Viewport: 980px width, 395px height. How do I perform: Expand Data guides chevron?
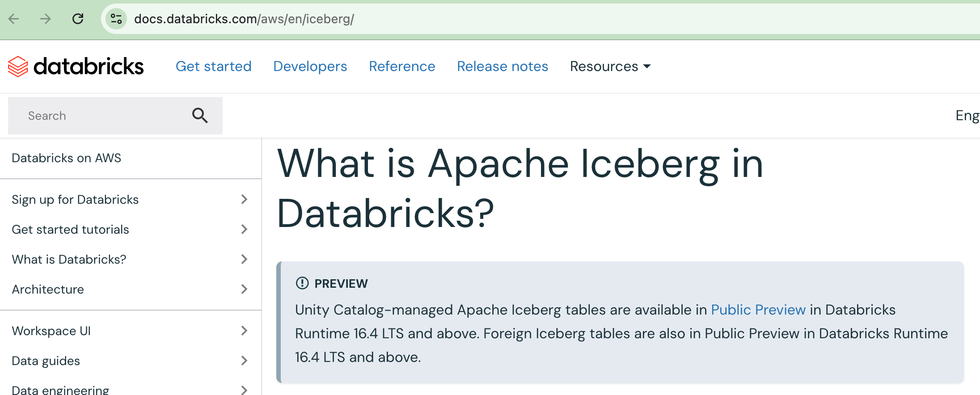coord(244,361)
